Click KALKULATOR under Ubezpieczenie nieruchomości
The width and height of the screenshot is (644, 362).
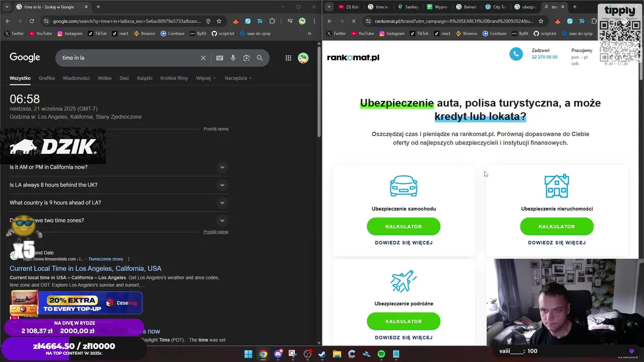pos(557,226)
